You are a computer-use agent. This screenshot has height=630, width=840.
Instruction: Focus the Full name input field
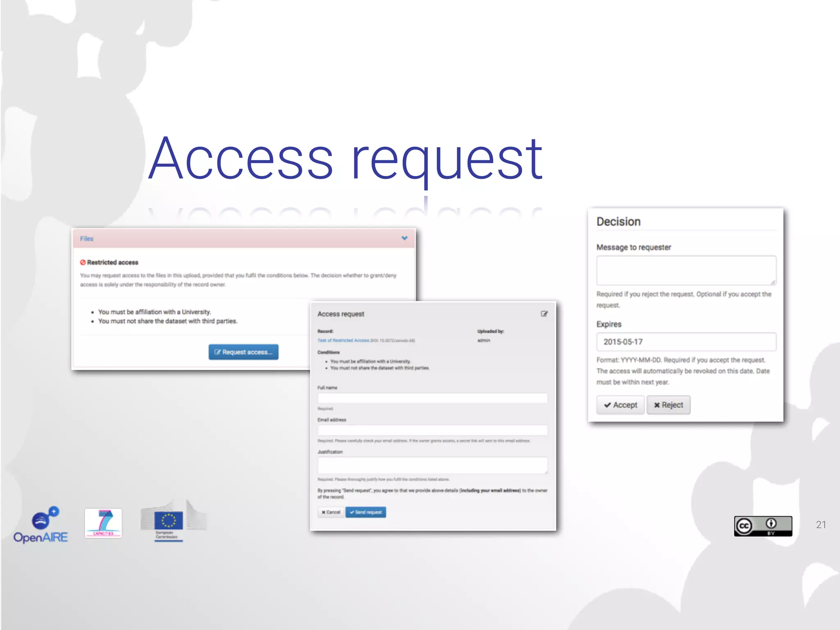pyautogui.click(x=432, y=398)
